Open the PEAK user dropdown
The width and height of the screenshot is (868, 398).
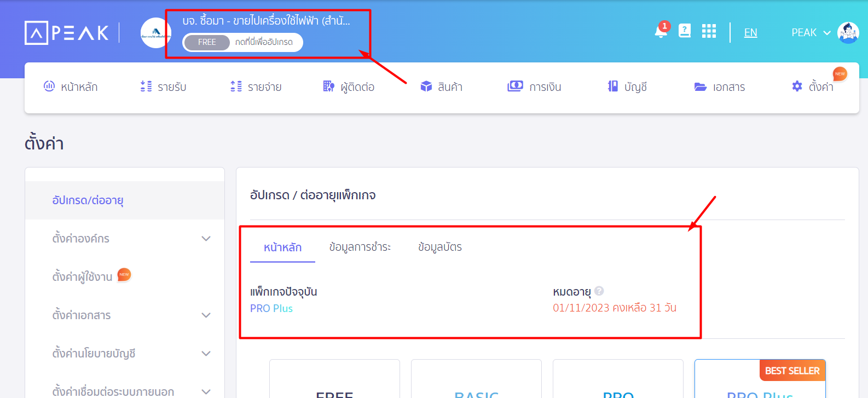pyautogui.click(x=811, y=33)
